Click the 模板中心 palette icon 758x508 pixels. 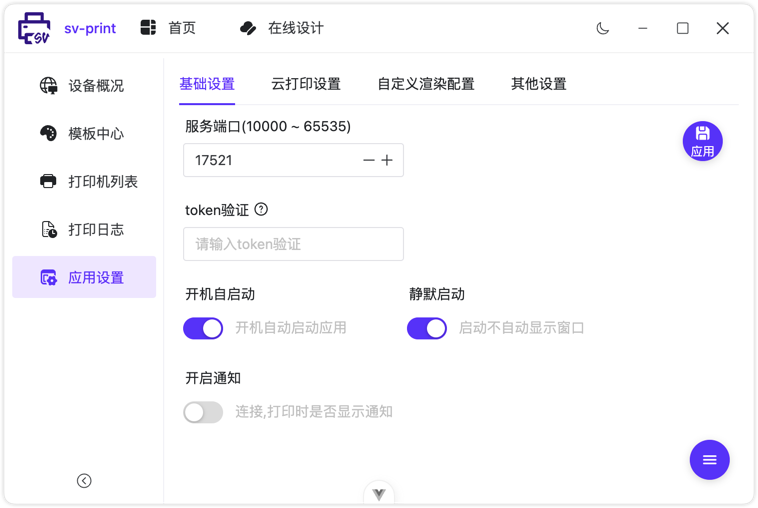[48, 134]
